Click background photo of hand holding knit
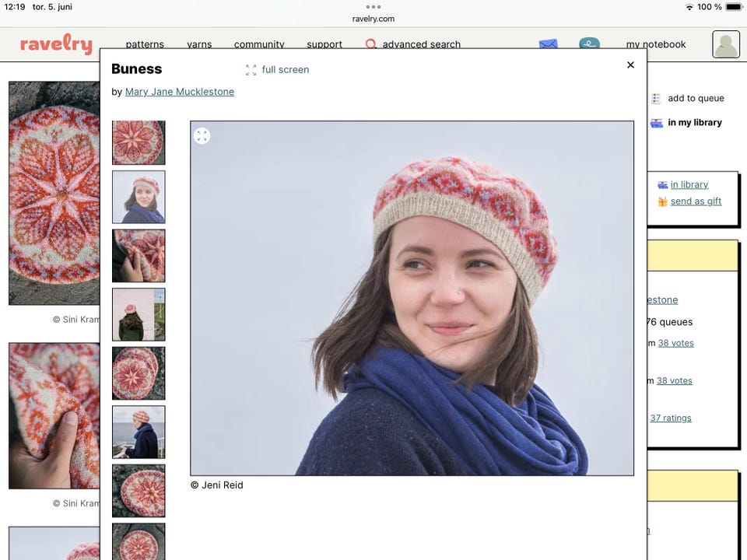Viewport: 747px width, 560px height. point(54,415)
